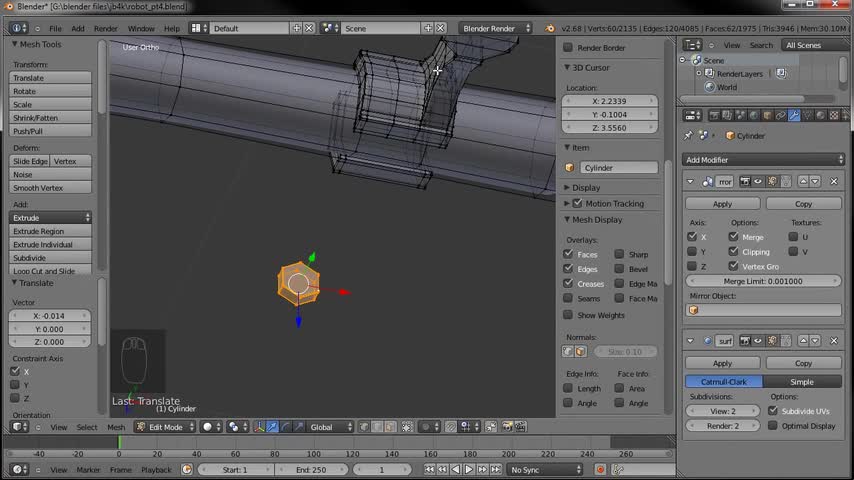Toggle Mirror modifier viewport visibility eye
854x480 pixels.
(758, 182)
